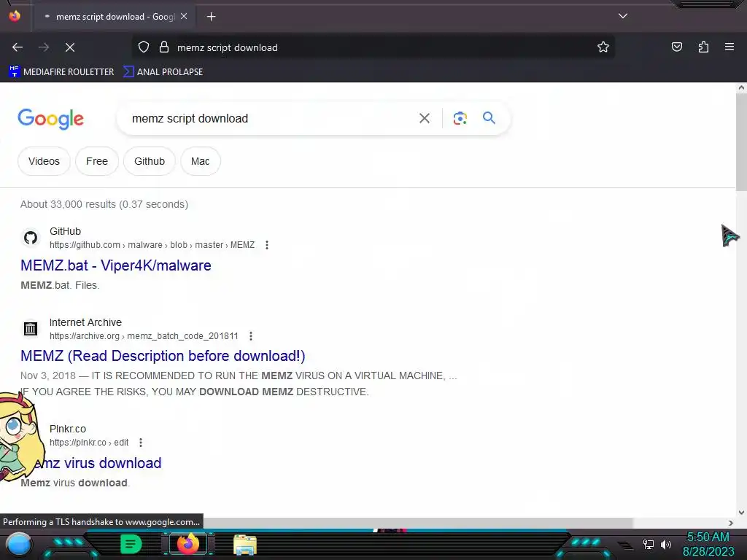Open the ANAL PROLAPSE bookmark
The width and height of the screenshot is (747, 560).
point(163,72)
